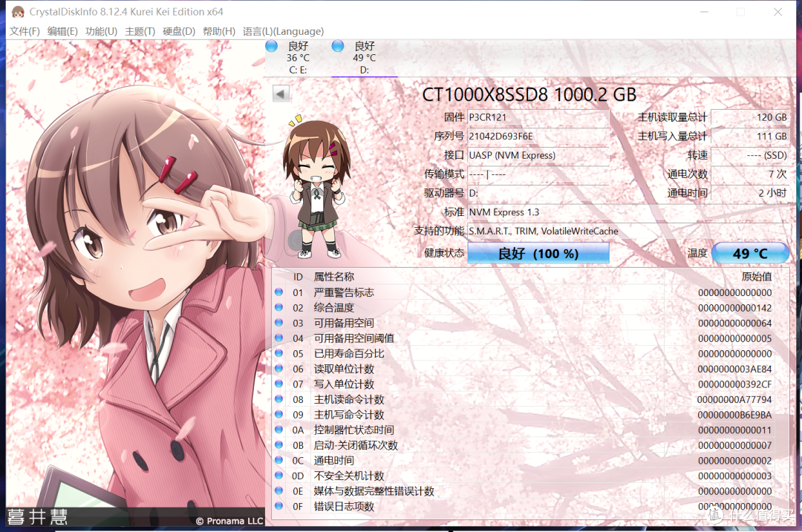
Task: Click the status dot for attribute 02 综合温度
Action: 278,307
